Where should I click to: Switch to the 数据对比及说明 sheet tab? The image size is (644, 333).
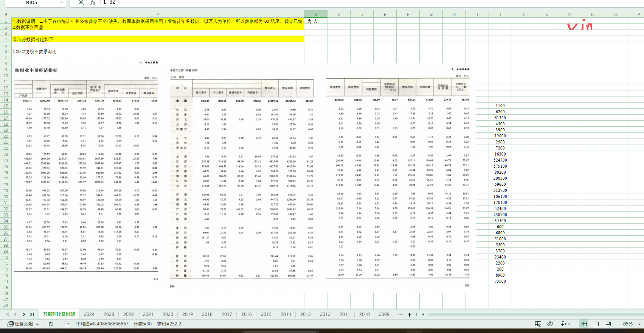point(59,314)
